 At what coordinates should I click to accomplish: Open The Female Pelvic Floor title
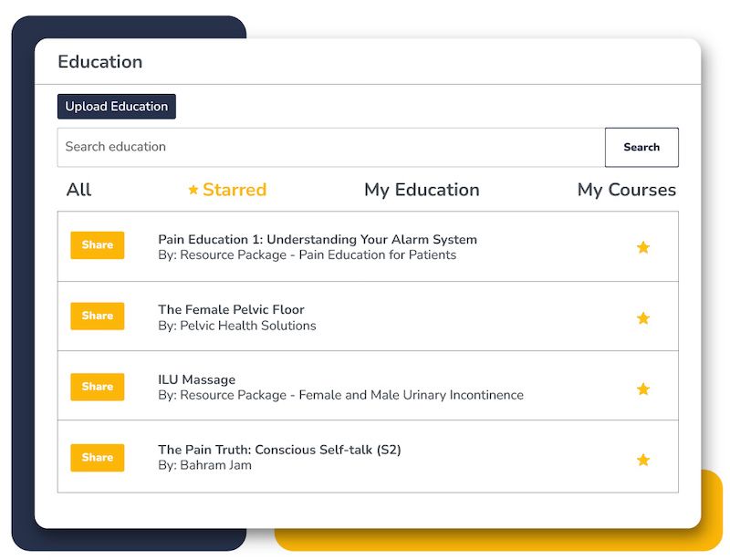[231, 310]
